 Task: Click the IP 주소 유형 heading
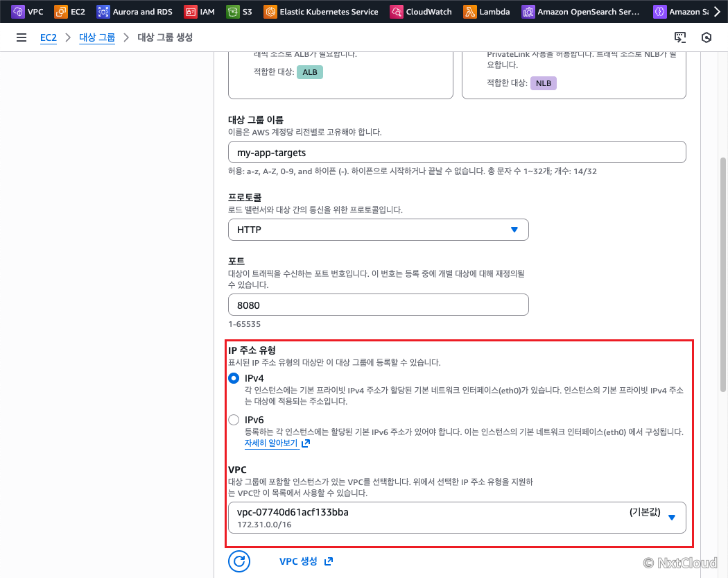(252, 350)
